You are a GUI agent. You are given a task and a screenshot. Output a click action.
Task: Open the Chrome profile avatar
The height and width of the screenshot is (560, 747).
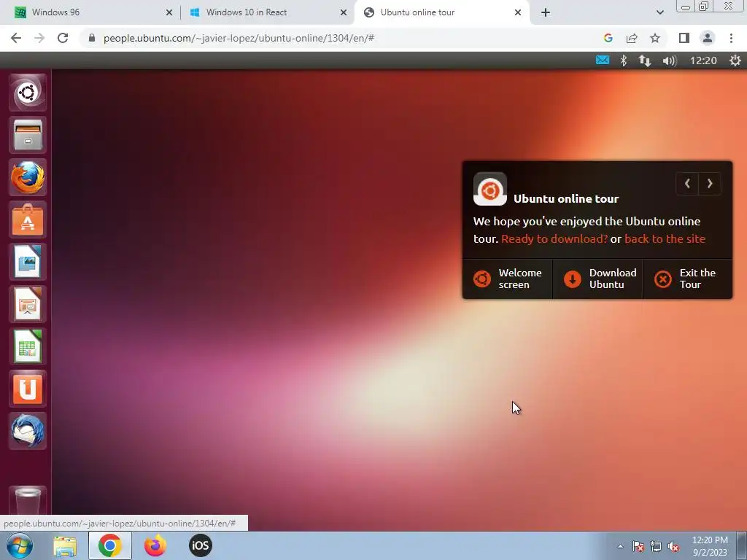pos(708,38)
